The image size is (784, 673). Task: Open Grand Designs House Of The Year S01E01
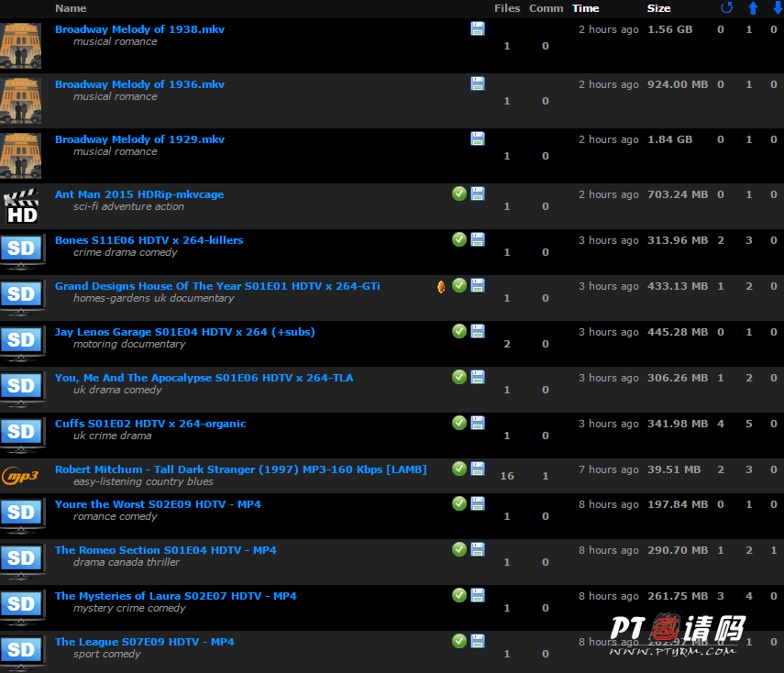tap(217, 286)
